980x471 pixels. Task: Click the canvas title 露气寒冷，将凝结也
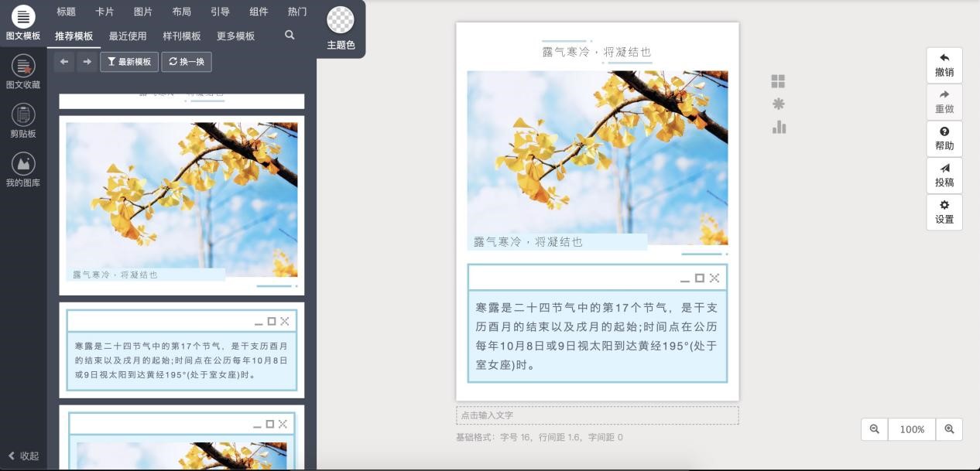(597, 52)
